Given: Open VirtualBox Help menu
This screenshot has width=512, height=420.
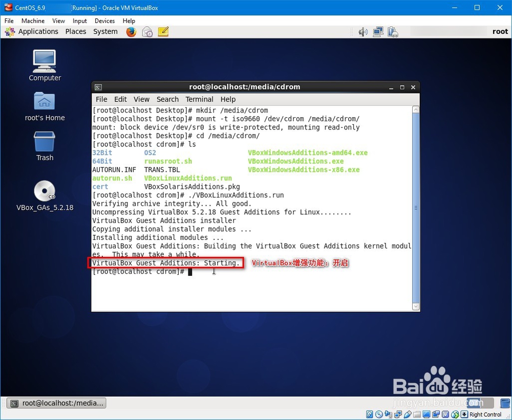Looking at the screenshot, I should [x=129, y=21].
